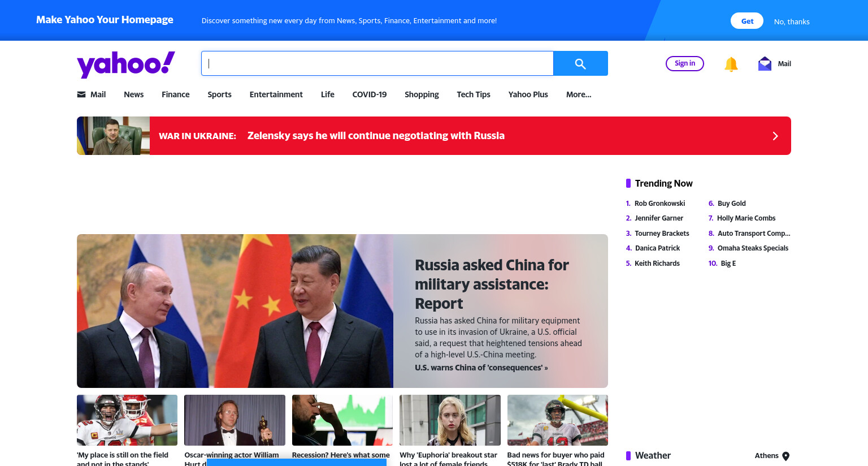Open the Life section
This screenshot has width=868, height=466.
(x=328, y=94)
